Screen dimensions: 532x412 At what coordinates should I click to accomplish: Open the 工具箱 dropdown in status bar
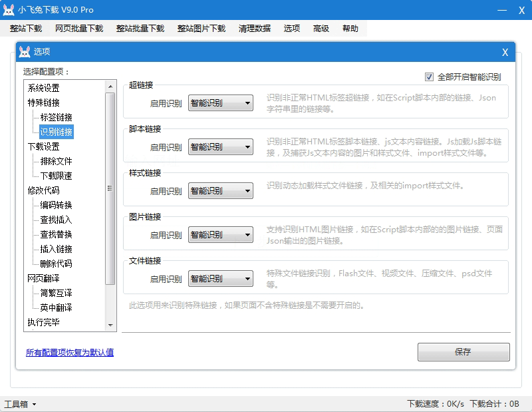click(x=20, y=404)
